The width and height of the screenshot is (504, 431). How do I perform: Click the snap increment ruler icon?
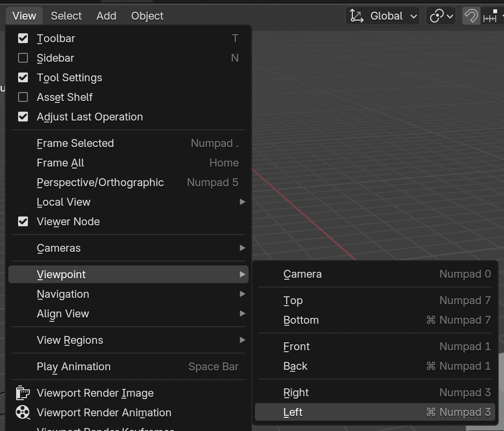(490, 16)
